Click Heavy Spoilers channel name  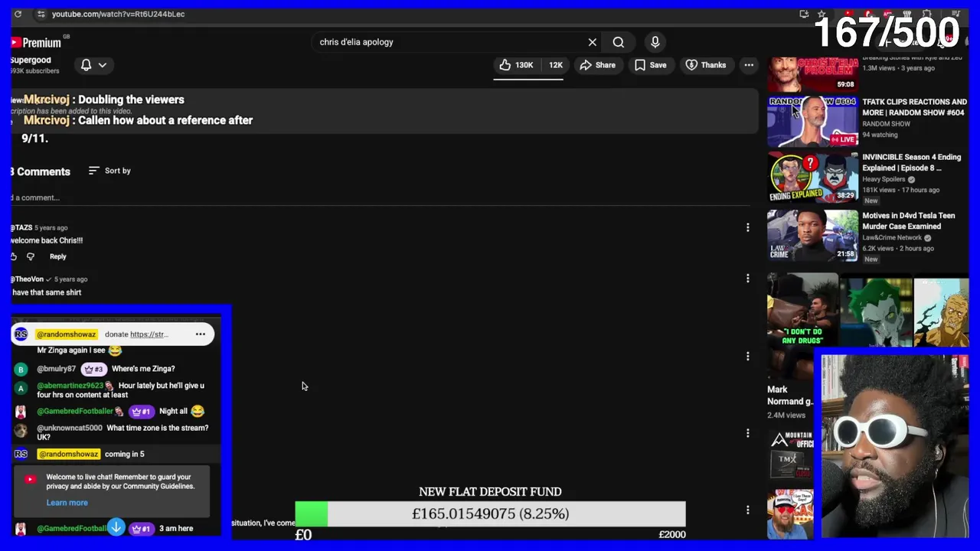point(884,179)
